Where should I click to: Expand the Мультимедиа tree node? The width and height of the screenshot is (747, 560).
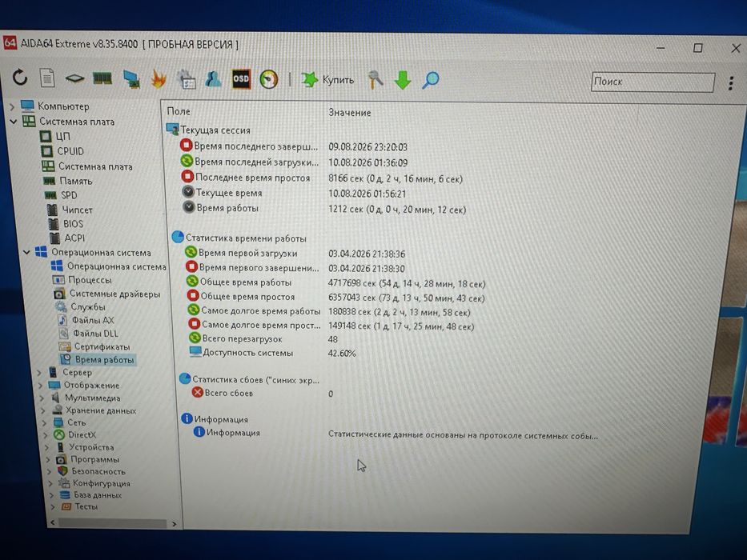tap(42, 398)
